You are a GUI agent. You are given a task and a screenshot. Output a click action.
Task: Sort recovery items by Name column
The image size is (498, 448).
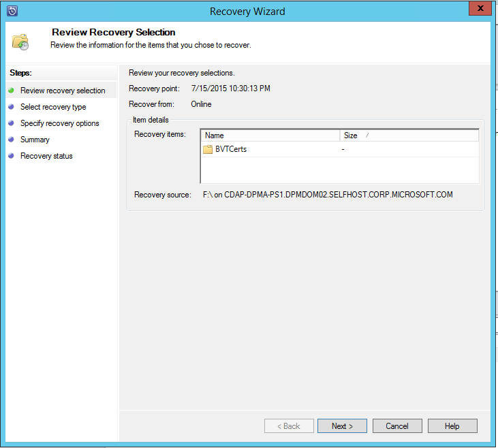[270, 135]
